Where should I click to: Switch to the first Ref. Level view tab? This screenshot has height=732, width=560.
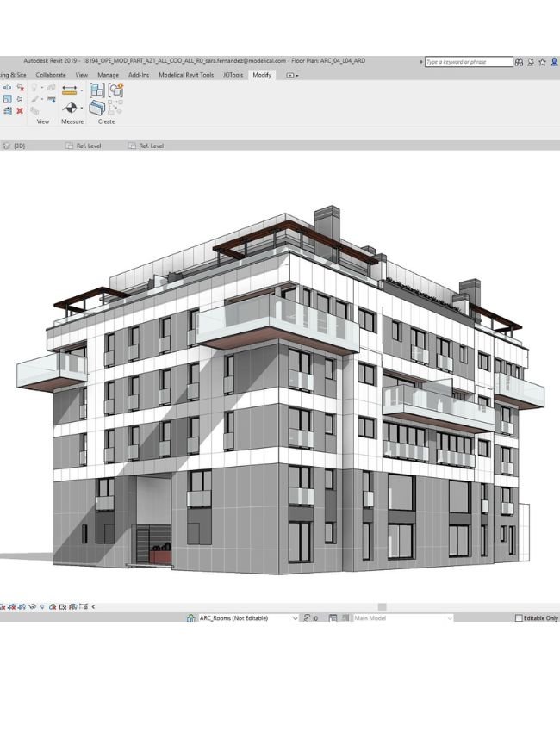(x=83, y=146)
